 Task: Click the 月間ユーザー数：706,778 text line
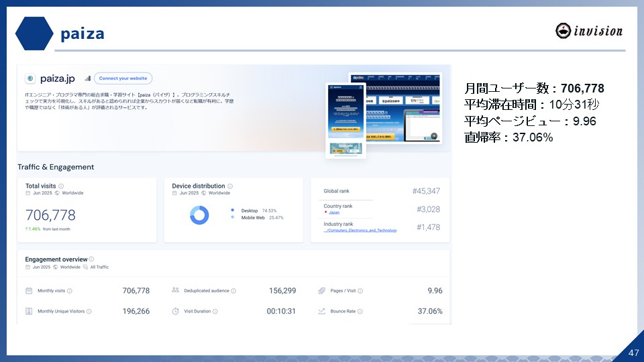(534, 88)
